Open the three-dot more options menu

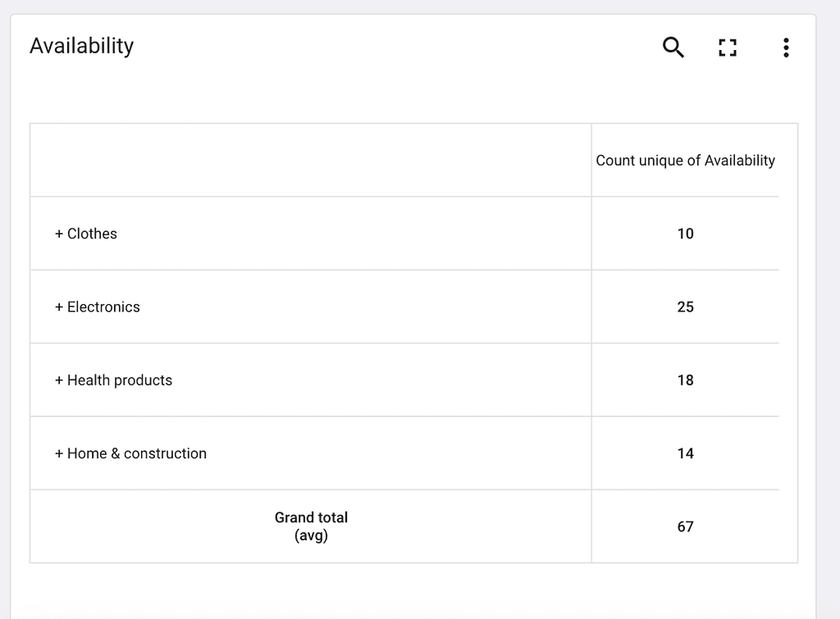(x=786, y=48)
